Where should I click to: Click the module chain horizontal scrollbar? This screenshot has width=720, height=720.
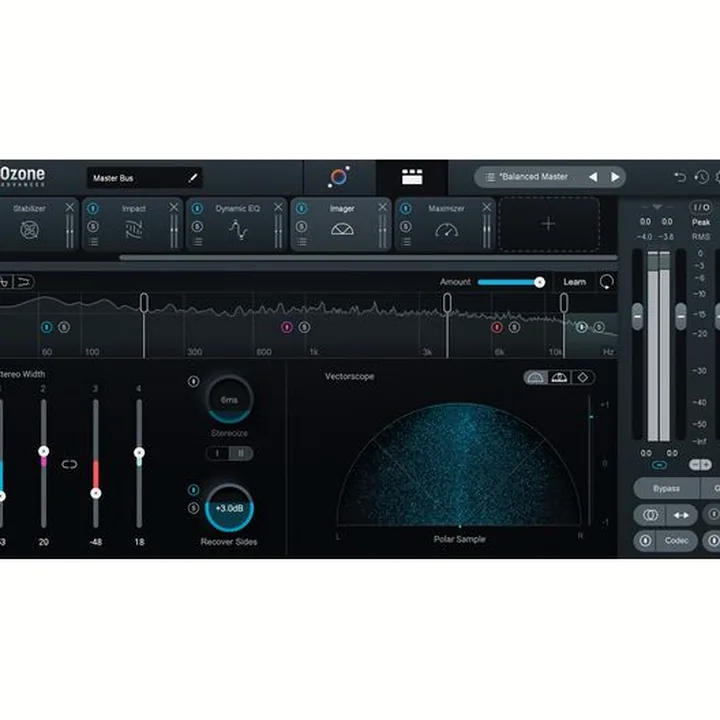(x=368, y=258)
